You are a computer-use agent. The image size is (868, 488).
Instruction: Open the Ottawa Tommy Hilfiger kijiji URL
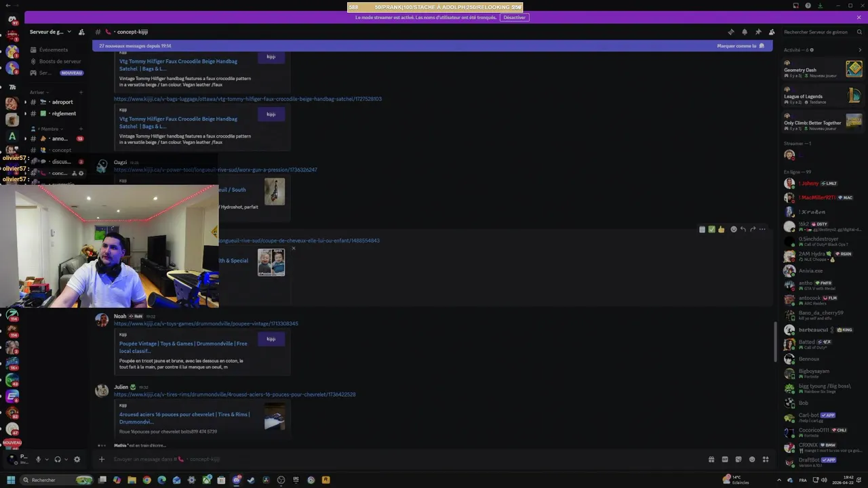248,99
